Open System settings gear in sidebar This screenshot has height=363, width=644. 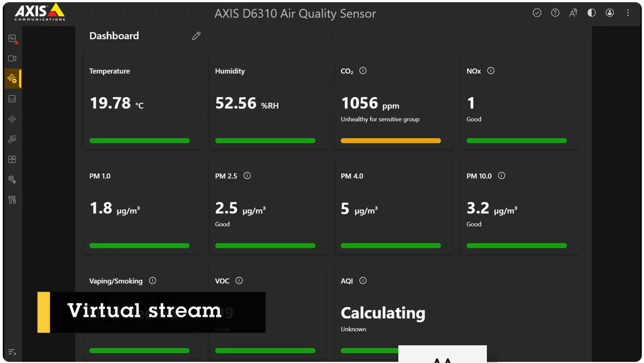click(x=12, y=180)
